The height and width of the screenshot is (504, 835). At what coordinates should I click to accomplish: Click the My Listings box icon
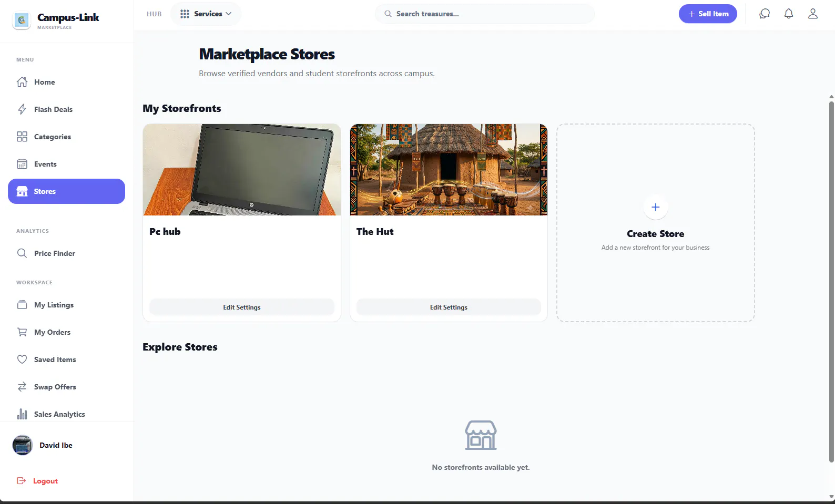coord(22,305)
